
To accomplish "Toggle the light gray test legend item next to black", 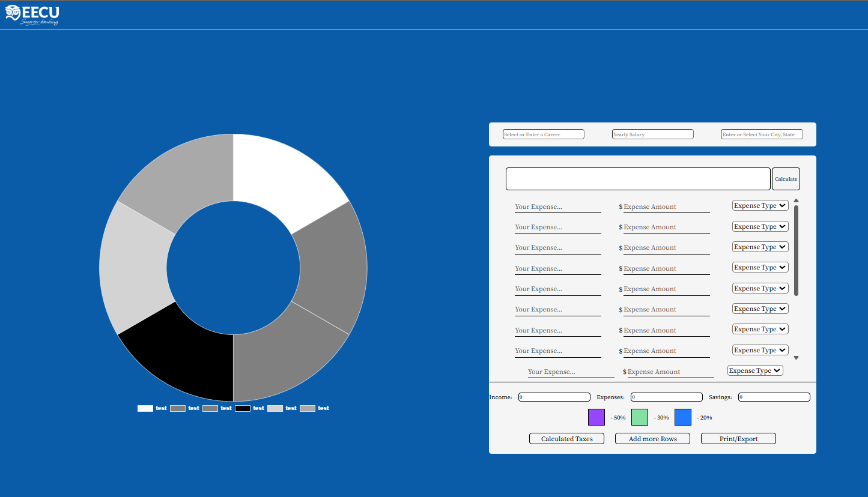I will point(282,408).
